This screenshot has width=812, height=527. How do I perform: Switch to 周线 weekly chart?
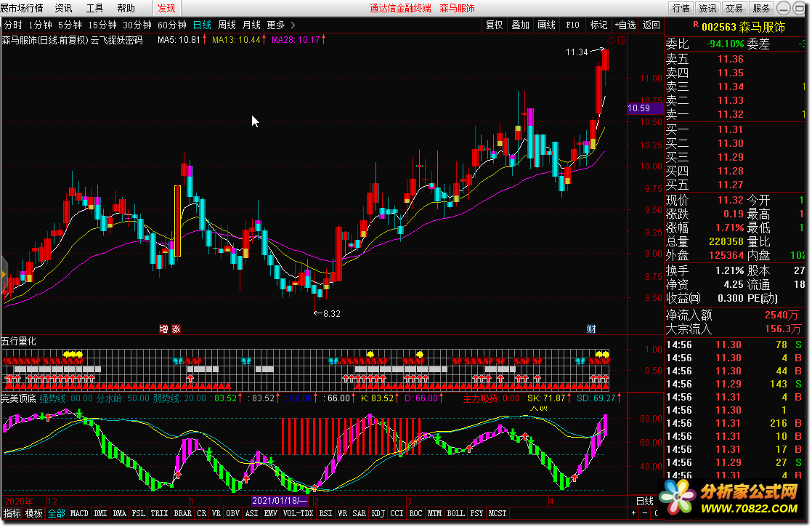(x=227, y=25)
